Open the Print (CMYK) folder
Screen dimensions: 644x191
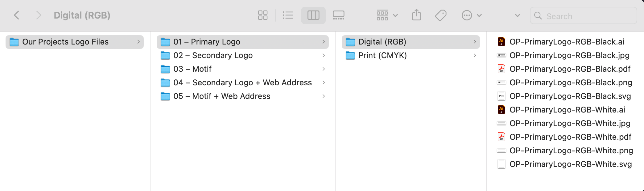tap(411, 55)
